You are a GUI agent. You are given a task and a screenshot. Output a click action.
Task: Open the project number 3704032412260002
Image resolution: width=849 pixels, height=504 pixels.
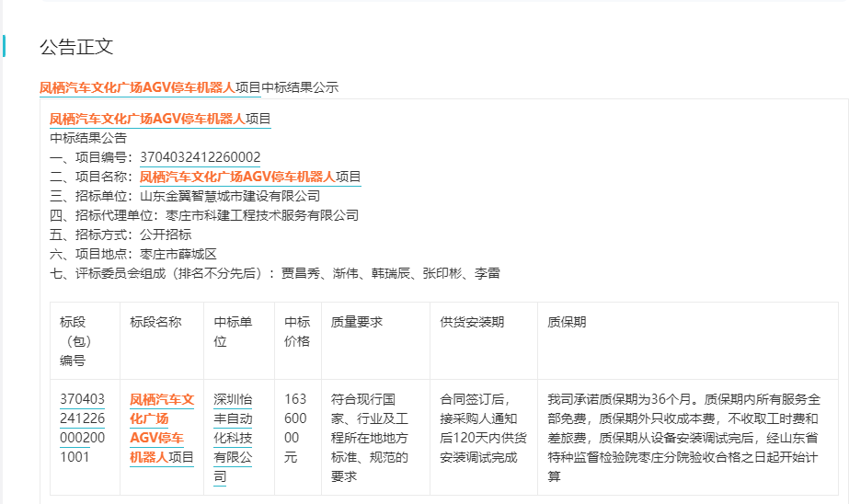200,157
